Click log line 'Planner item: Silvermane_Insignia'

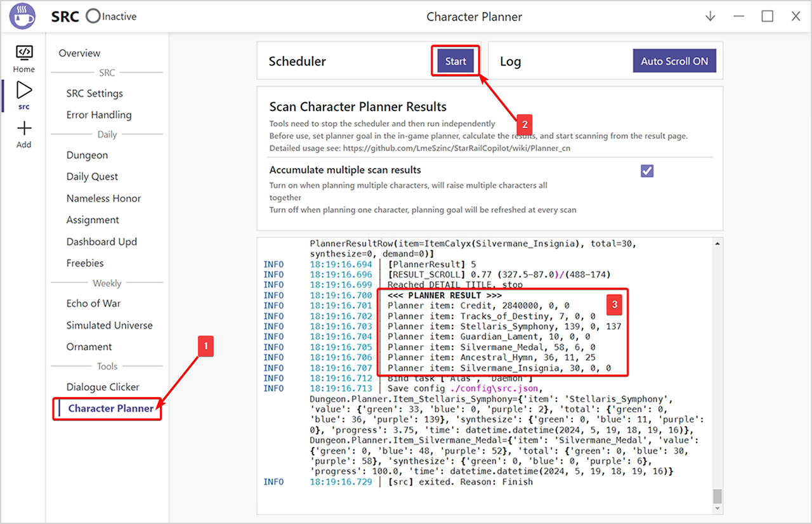[x=499, y=368]
